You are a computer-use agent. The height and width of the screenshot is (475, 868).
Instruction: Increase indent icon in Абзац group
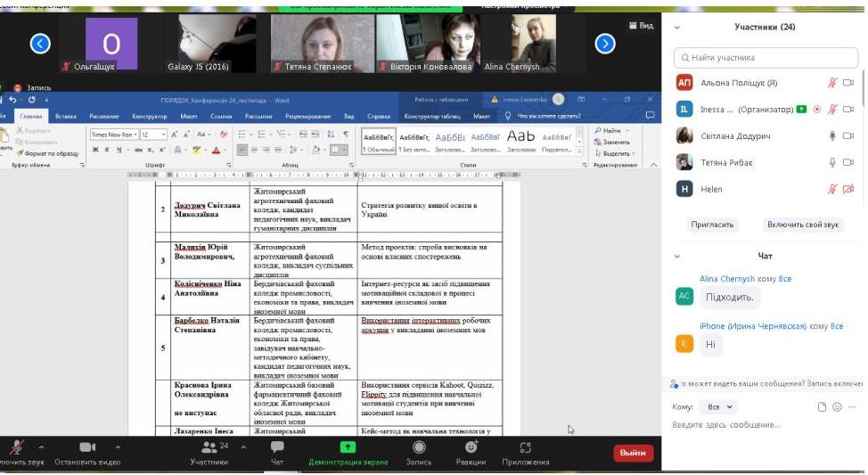coord(315,135)
